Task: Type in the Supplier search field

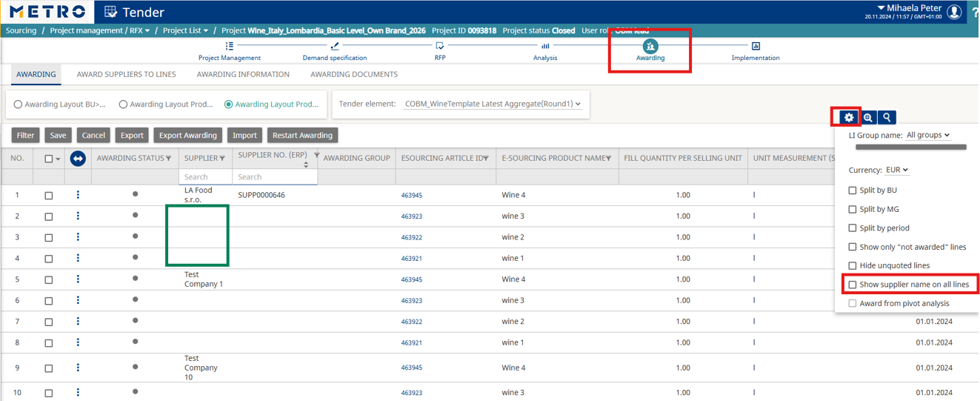Action: click(x=205, y=177)
